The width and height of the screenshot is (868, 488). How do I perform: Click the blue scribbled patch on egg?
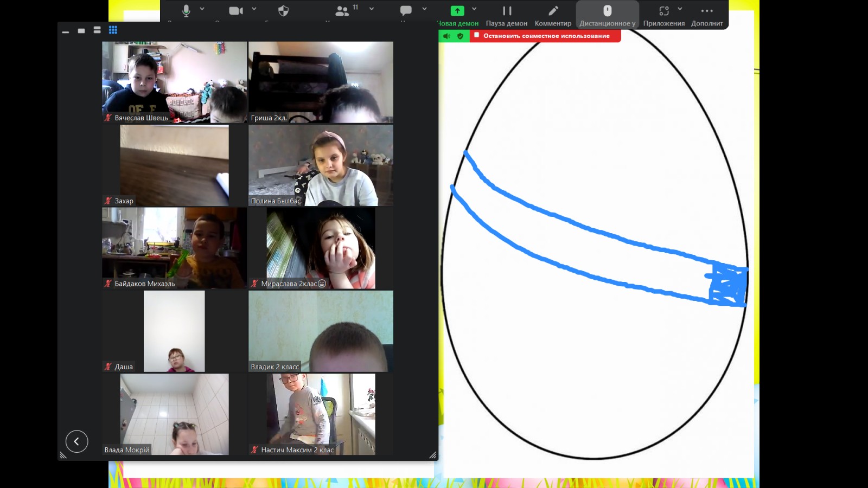(x=729, y=285)
